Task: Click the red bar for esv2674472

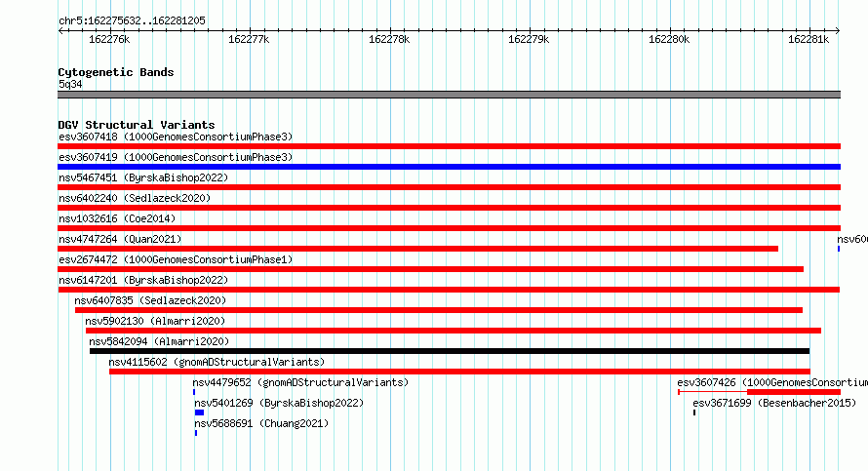Action: (x=431, y=269)
